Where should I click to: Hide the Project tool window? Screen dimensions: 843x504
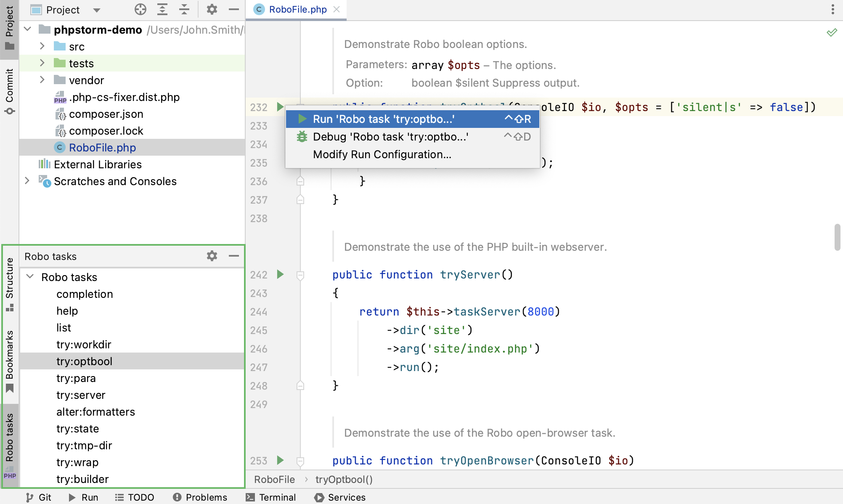234,9
